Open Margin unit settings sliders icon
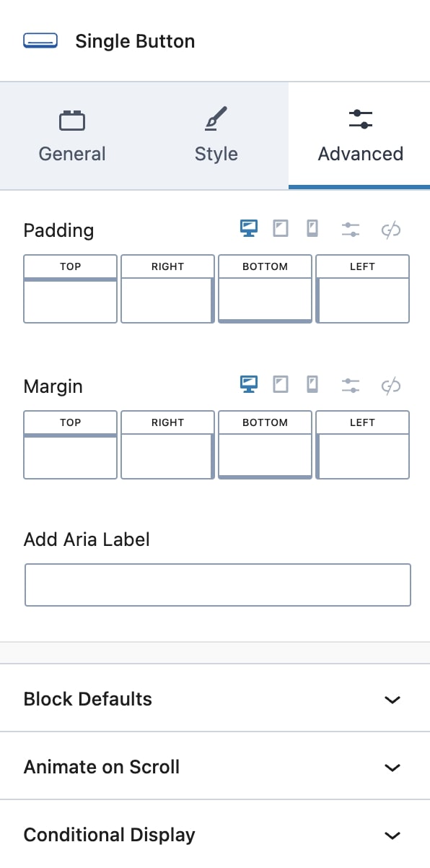Viewport: 430px width, 868px height. (351, 385)
